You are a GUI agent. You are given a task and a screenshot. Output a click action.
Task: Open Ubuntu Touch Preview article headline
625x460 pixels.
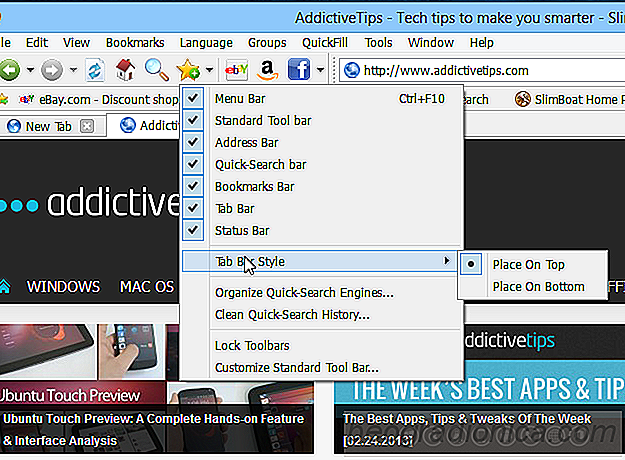coord(153,429)
